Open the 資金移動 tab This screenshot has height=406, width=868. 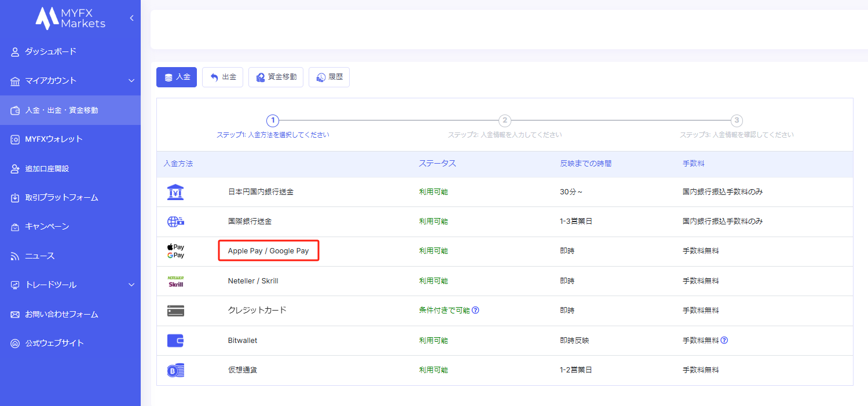[276, 77]
